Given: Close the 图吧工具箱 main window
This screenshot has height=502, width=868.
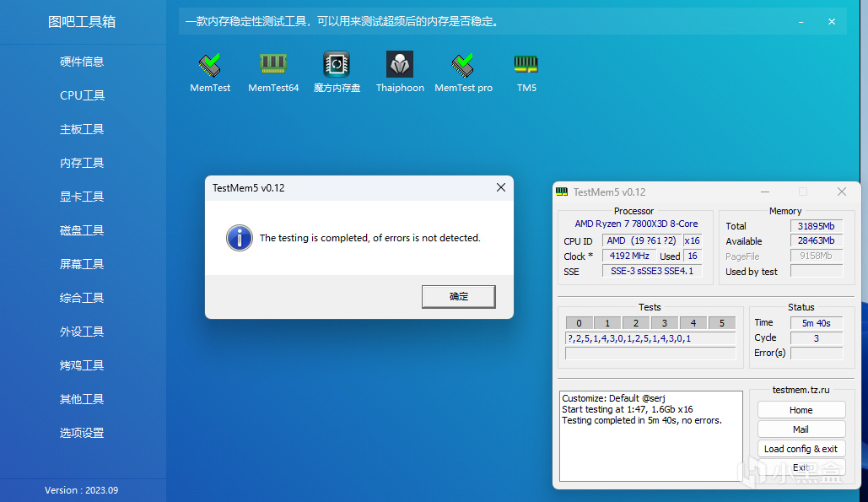Looking at the screenshot, I should pos(832,22).
